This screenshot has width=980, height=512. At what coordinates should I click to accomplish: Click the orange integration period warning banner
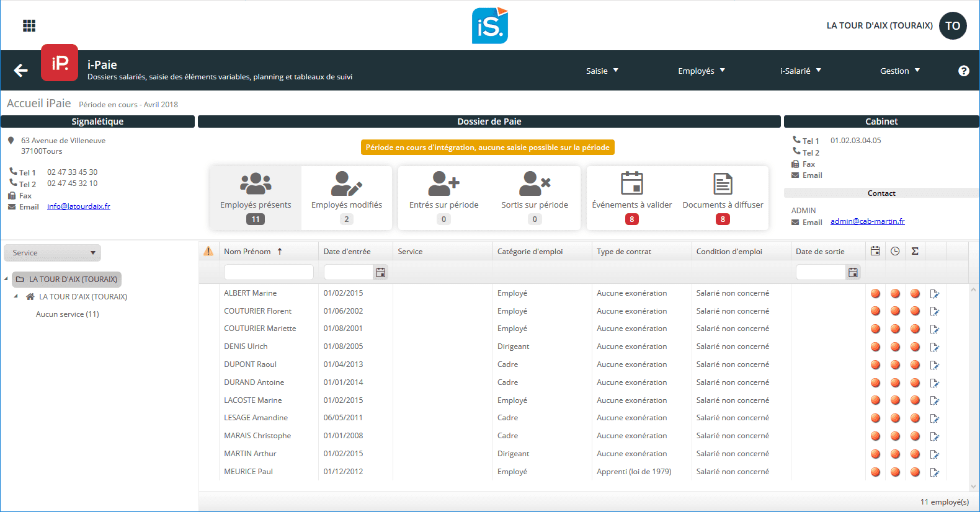488,148
